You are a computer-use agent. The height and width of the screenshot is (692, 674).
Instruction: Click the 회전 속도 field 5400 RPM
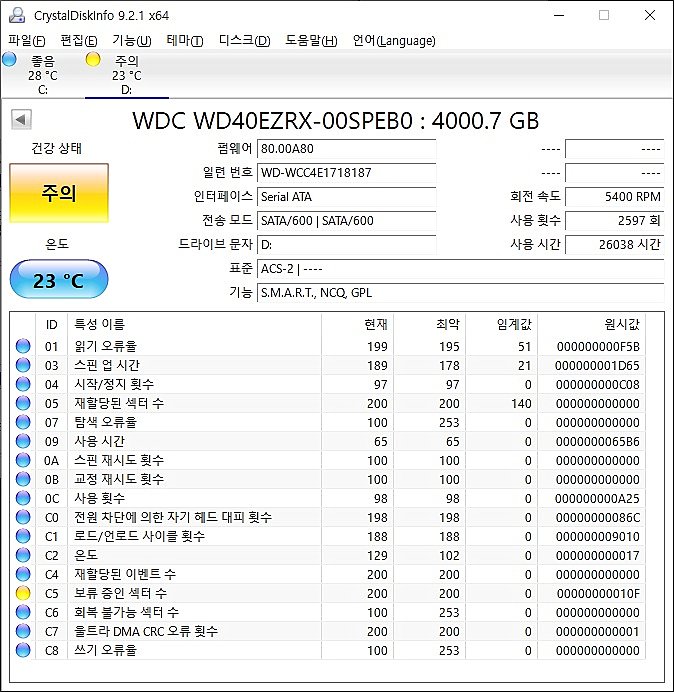coord(614,196)
